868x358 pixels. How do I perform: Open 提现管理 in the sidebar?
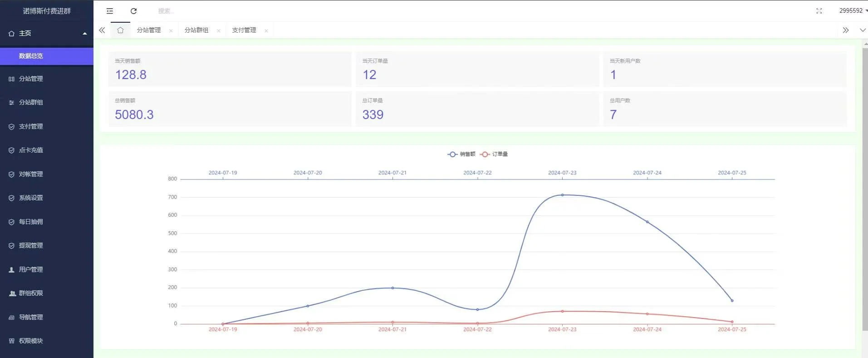click(x=47, y=245)
